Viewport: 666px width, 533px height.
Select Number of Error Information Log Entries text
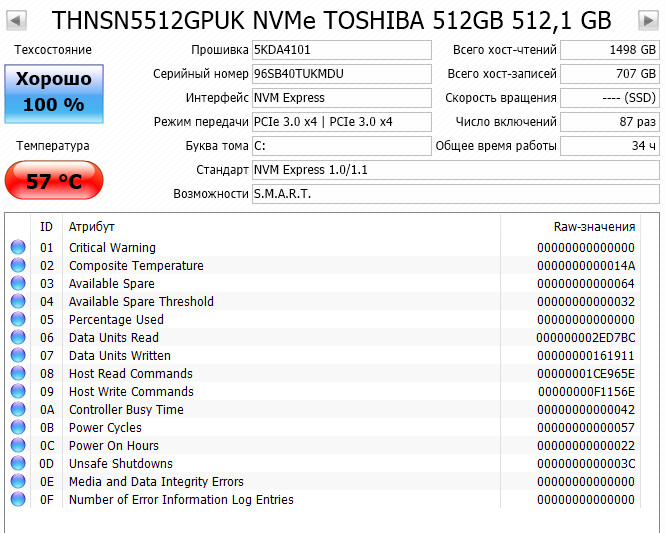181,500
